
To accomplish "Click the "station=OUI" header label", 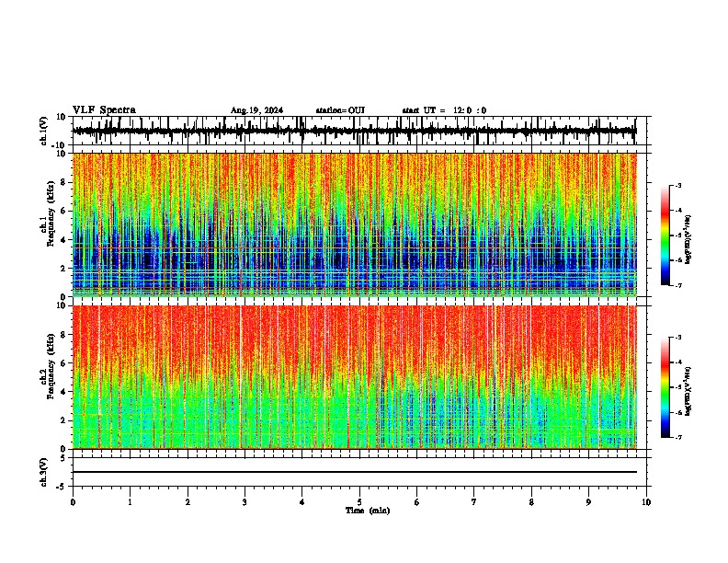I will tap(340, 110).
